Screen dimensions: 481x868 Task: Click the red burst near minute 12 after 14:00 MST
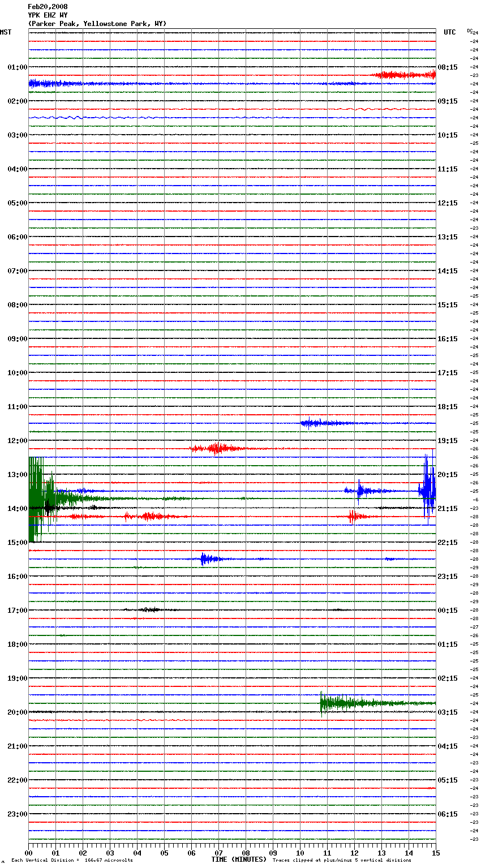pyautogui.click(x=357, y=517)
